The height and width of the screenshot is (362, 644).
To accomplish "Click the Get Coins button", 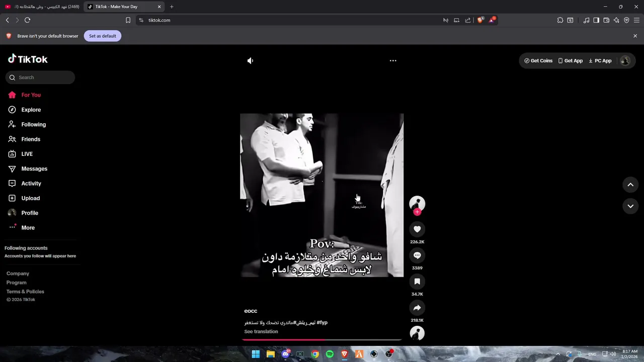I will click(x=538, y=61).
